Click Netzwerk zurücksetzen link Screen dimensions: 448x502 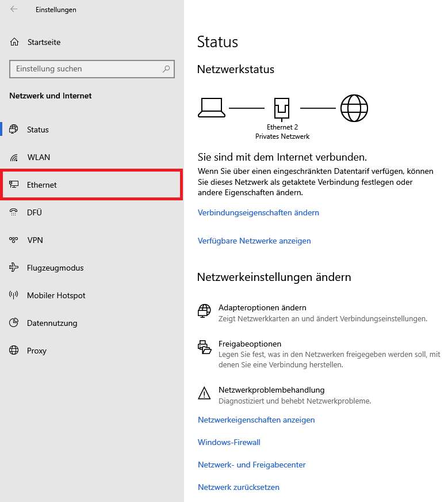(239, 487)
